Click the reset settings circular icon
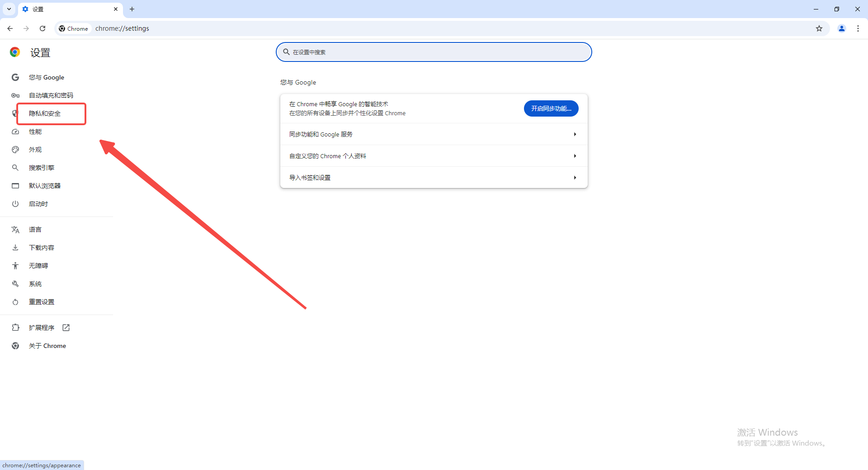The width and height of the screenshot is (868, 470). [x=15, y=302]
